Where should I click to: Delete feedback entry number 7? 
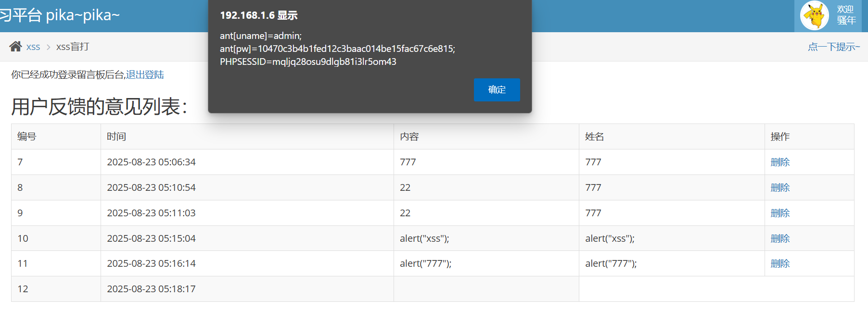point(780,162)
